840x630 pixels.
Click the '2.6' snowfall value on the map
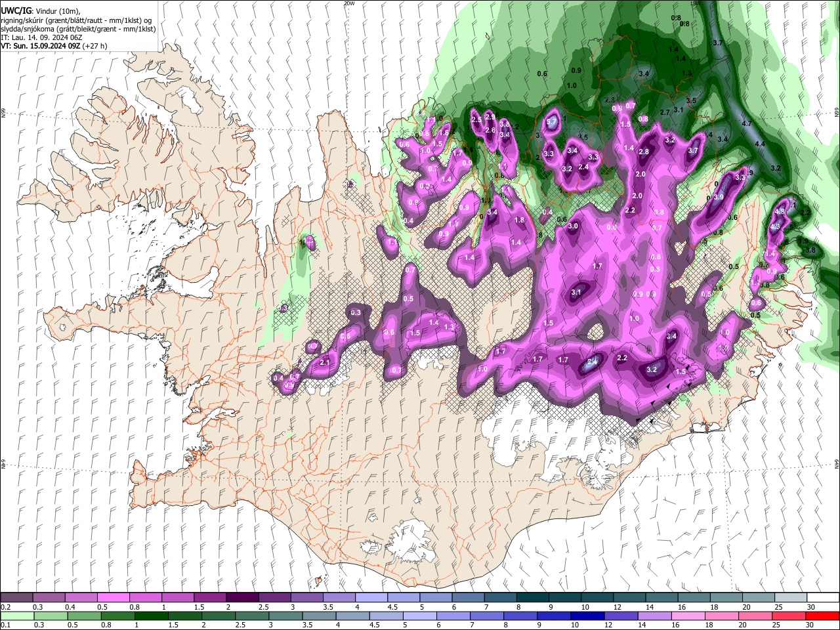[490, 130]
